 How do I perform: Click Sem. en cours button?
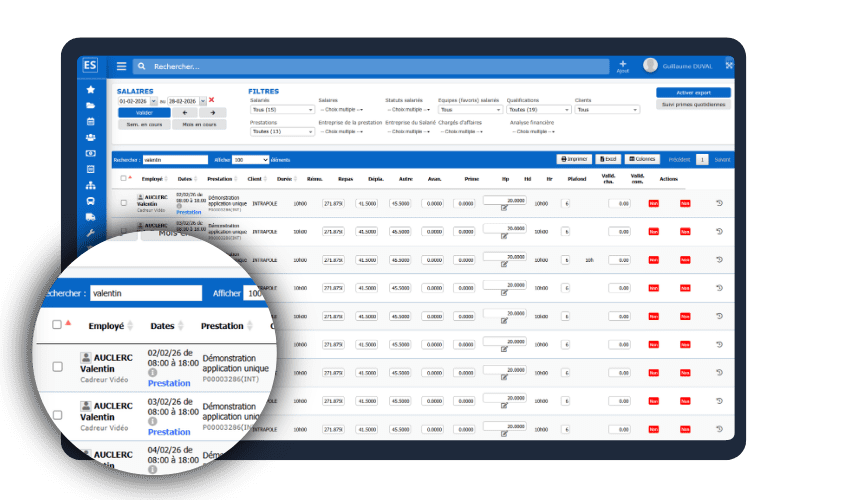[144, 125]
